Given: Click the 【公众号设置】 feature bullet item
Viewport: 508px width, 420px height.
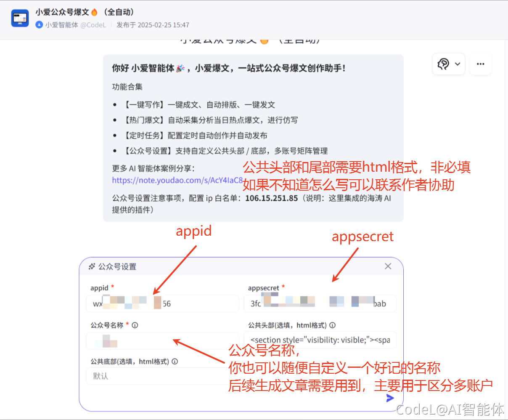Looking at the screenshot, I should [226, 151].
